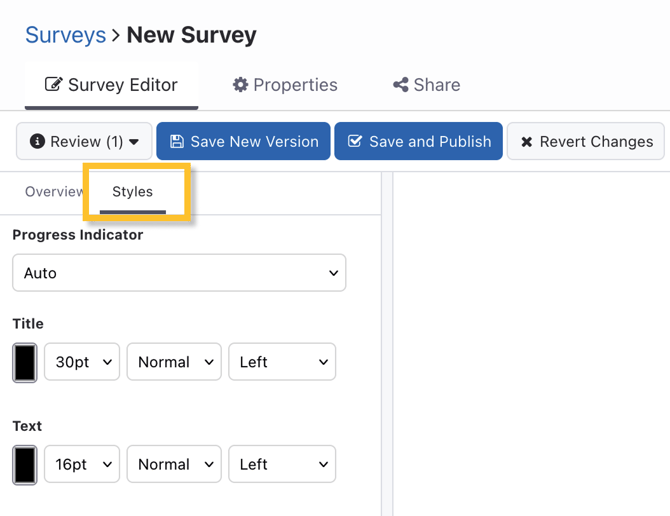Click the share icon next to Share

click(x=400, y=85)
